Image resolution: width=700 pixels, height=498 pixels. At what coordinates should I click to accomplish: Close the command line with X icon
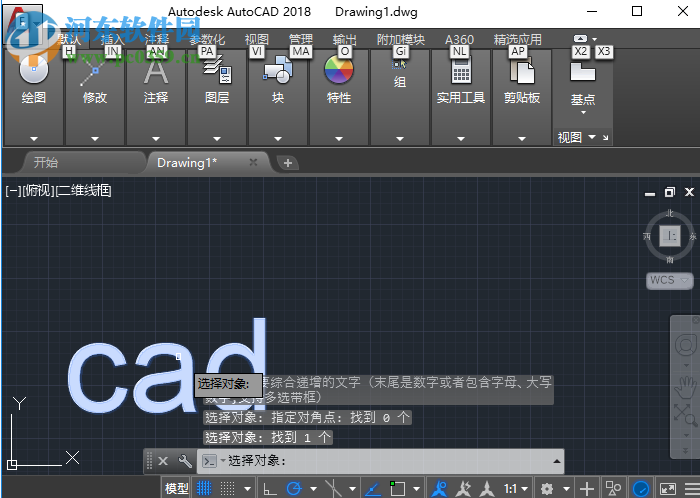click(163, 461)
